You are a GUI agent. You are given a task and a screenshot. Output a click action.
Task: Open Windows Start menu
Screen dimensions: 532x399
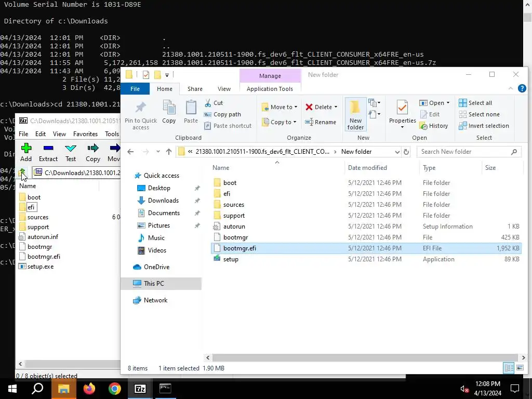pyautogui.click(x=12, y=389)
